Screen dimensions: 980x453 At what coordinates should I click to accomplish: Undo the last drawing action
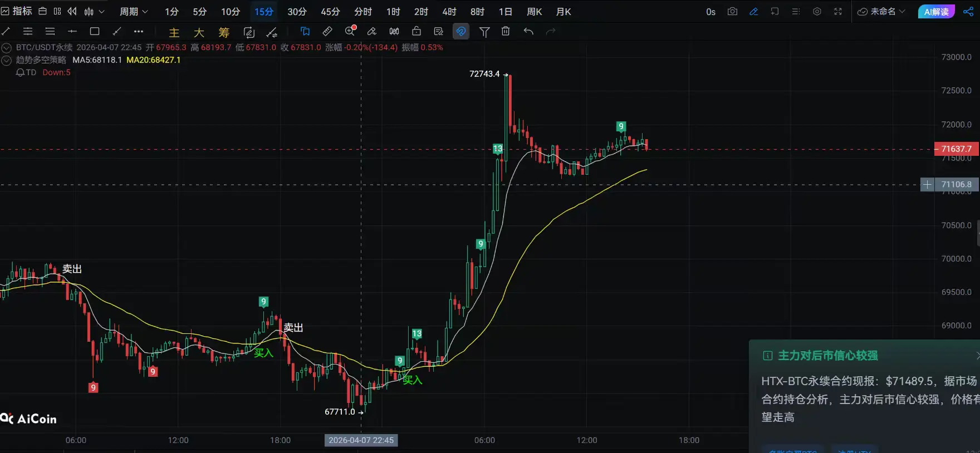pos(528,31)
